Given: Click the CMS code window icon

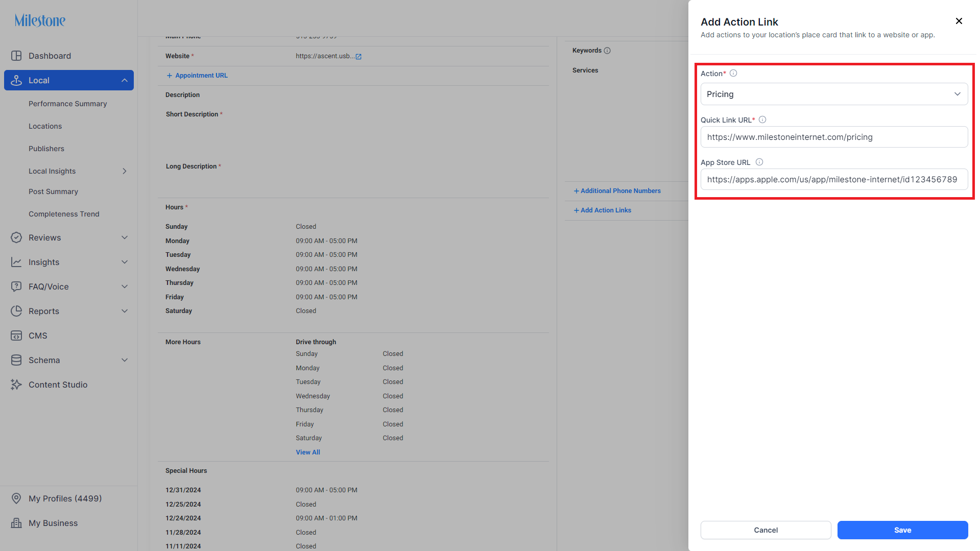Looking at the screenshot, I should pos(16,336).
